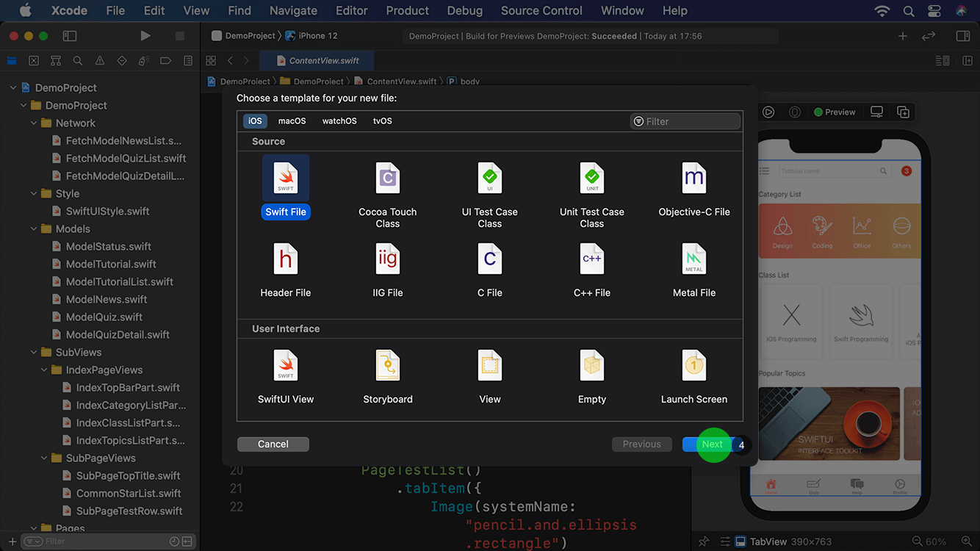Open the Source Control navigator icon
980x551 pixels.
(x=34, y=61)
